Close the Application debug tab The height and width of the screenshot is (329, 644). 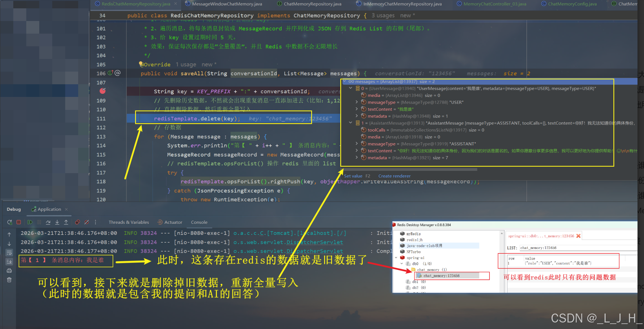[x=66, y=209]
